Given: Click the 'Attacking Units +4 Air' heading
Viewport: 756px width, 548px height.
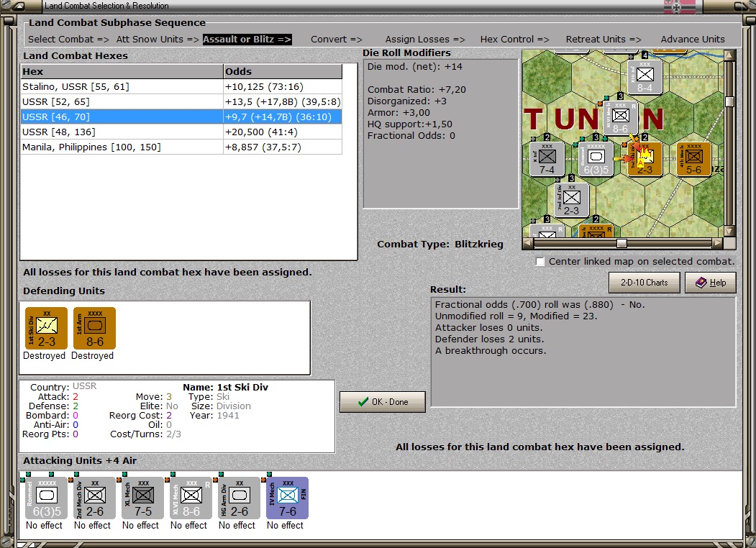Looking at the screenshot, I should point(80,461).
